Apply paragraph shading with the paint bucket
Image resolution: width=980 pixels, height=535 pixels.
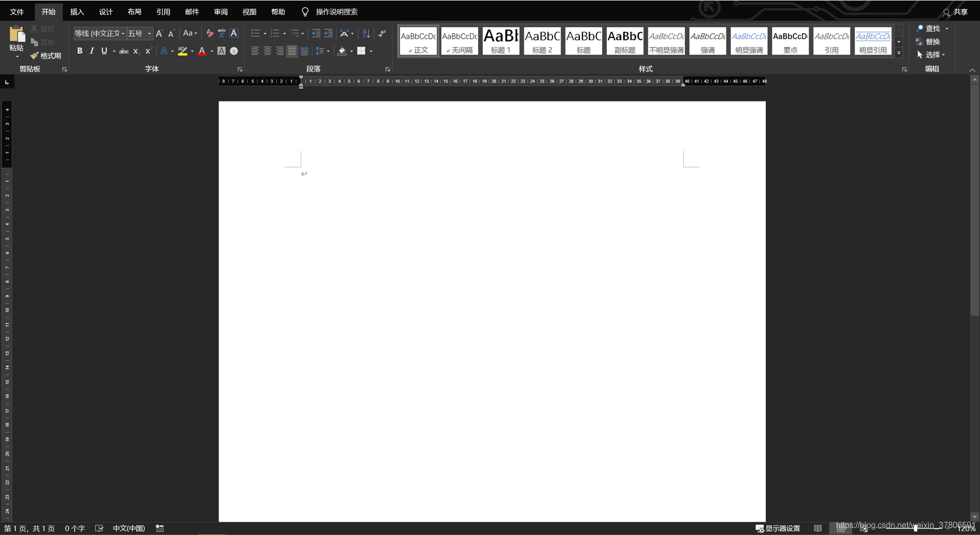pos(342,51)
